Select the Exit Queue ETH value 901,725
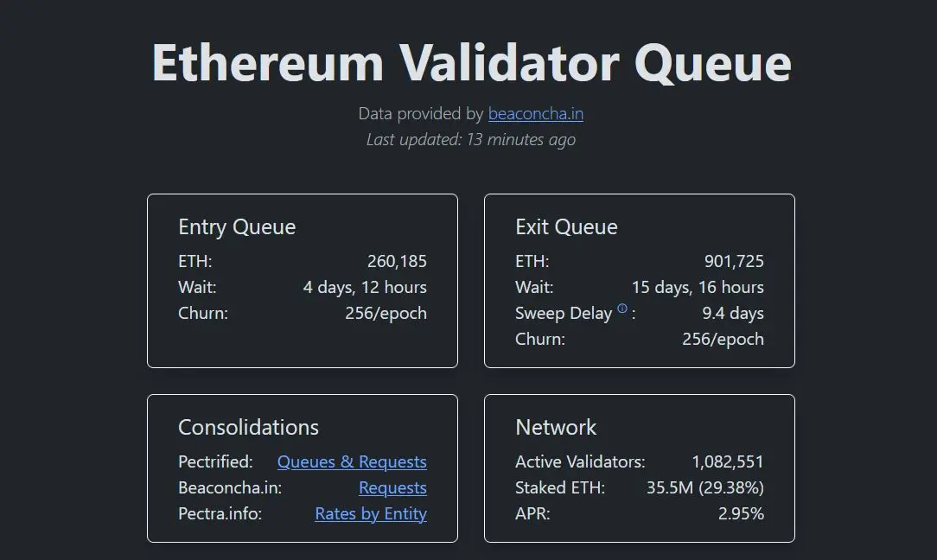The height and width of the screenshot is (560, 937). click(x=734, y=261)
